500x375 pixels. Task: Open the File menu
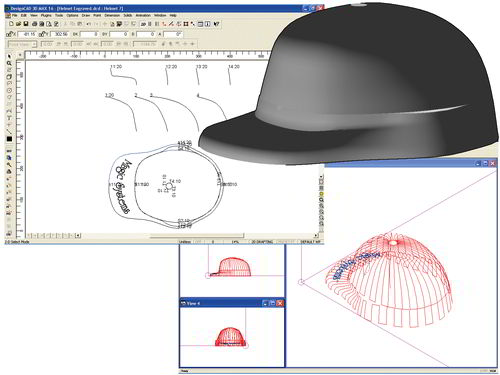click(15, 15)
